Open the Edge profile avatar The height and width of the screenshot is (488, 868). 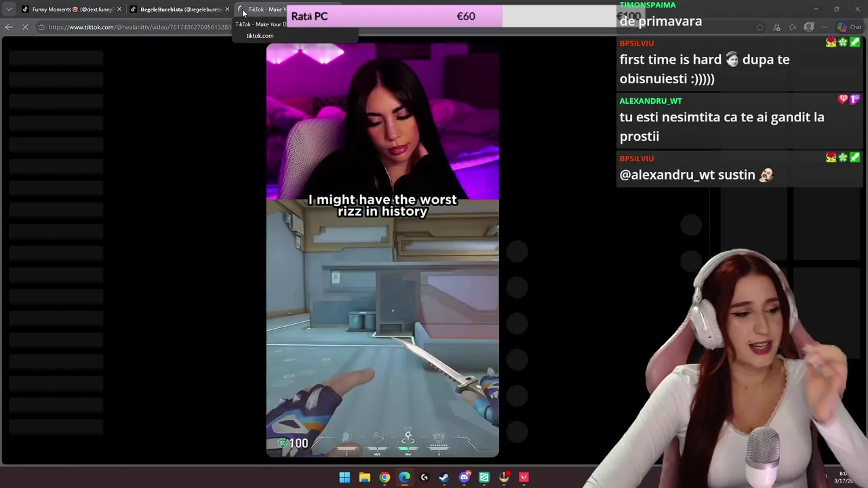pos(809,27)
